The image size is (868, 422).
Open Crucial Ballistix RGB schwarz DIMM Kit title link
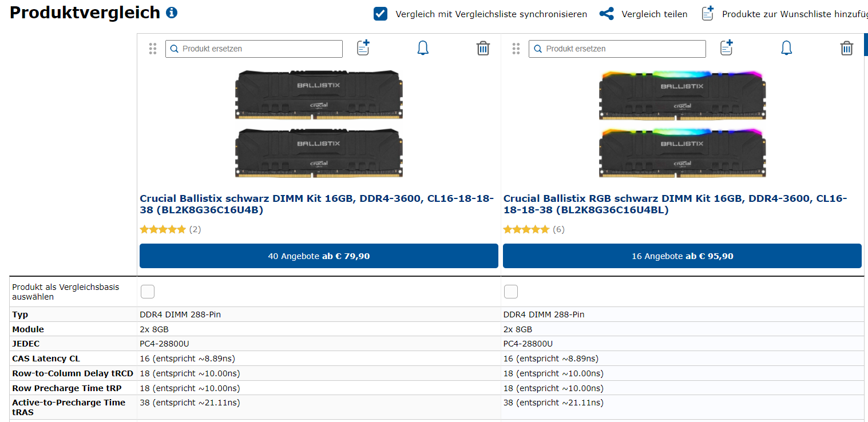(675, 204)
